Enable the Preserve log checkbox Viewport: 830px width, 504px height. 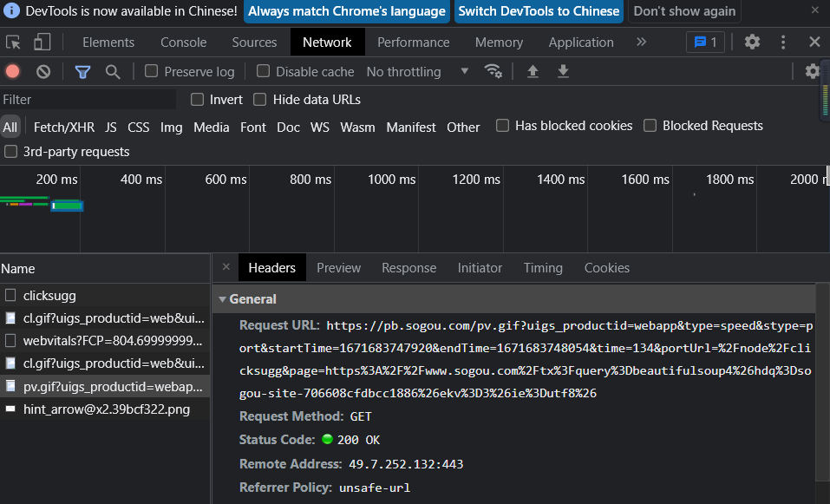tap(152, 71)
